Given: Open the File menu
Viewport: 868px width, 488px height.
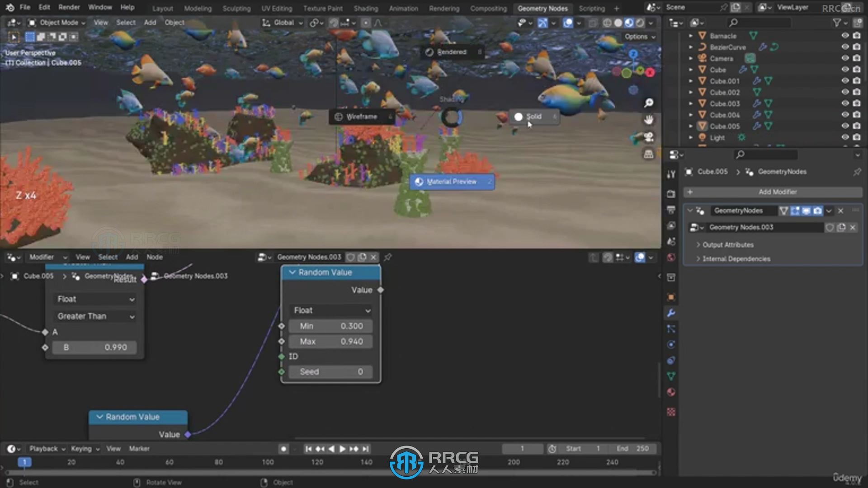Looking at the screenshot, I should tap(25, 7).
